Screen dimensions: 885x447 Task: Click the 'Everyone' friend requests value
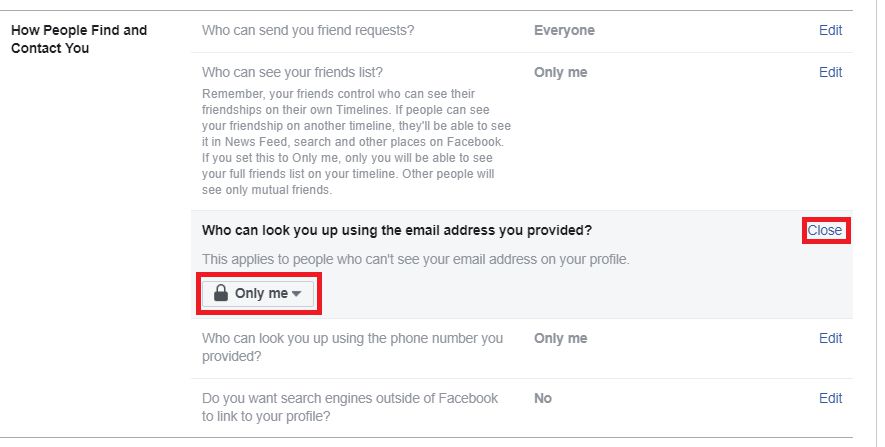564,30
